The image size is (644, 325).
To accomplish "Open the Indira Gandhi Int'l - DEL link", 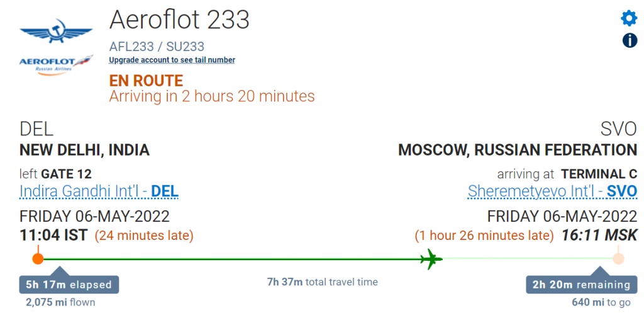I will pos(99,191).
